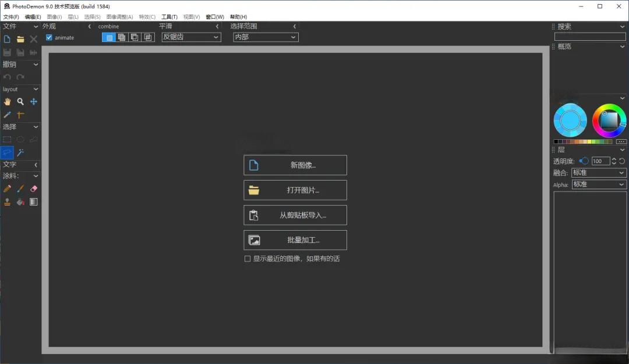Uncheck the animate checkbox
The width and height of the screenshot is (629, 364).
tap(50, 37)
